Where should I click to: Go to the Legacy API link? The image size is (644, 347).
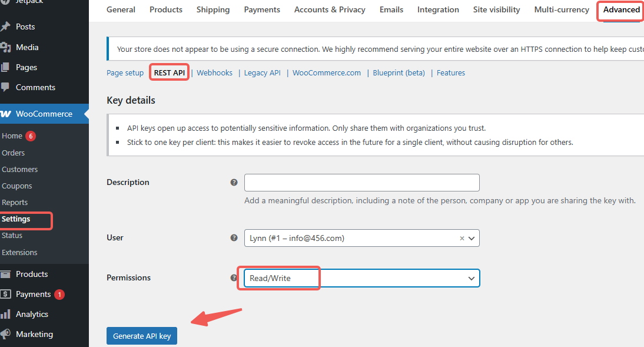coord(262,73)
